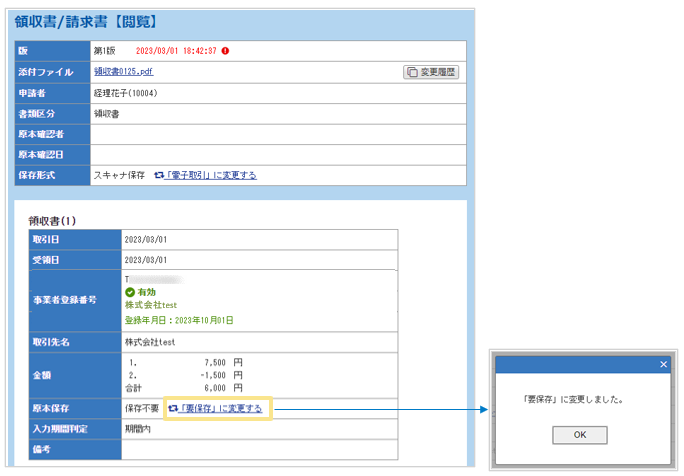
Task: Click the green 株式会社test company name
Action: (x=150, y=305)
